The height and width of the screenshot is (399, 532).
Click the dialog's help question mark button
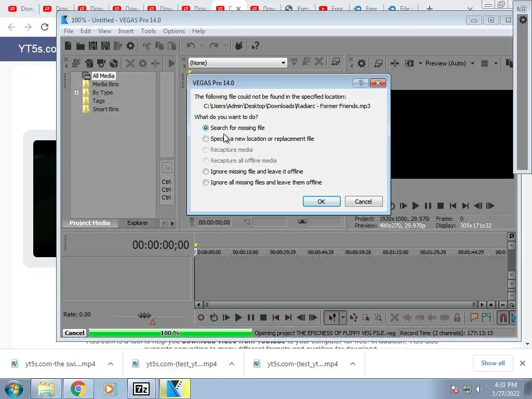pyautogui.click(x=361, y=83)
